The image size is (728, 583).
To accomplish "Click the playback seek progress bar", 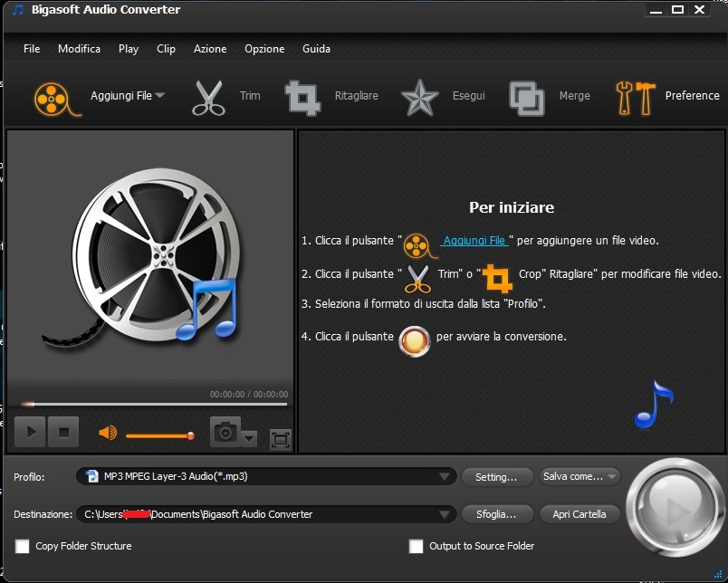I will point(154,405).
